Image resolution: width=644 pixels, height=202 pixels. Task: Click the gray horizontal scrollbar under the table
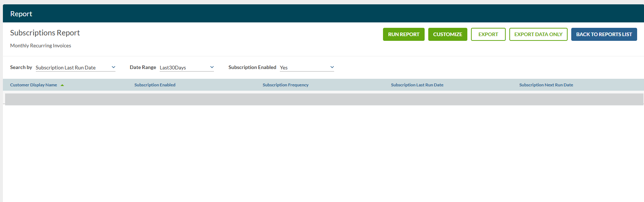pyautogui.click(x=324, y=99)
